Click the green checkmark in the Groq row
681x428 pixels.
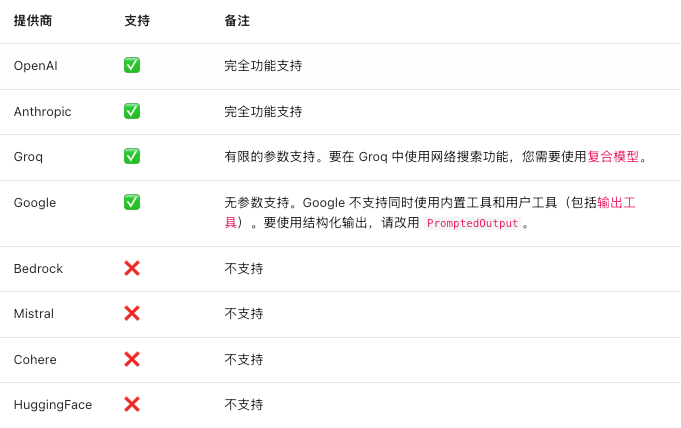132,156
